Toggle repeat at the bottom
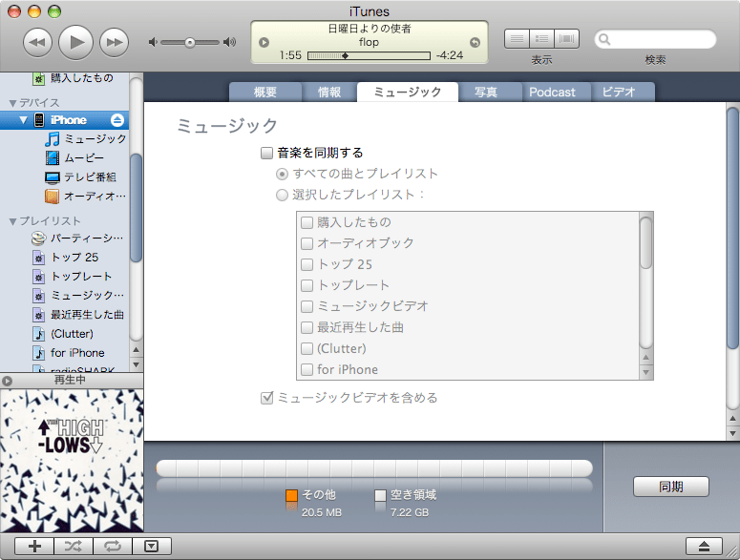Viewport: 740px width, 560px height. click(x=113, y=547)
